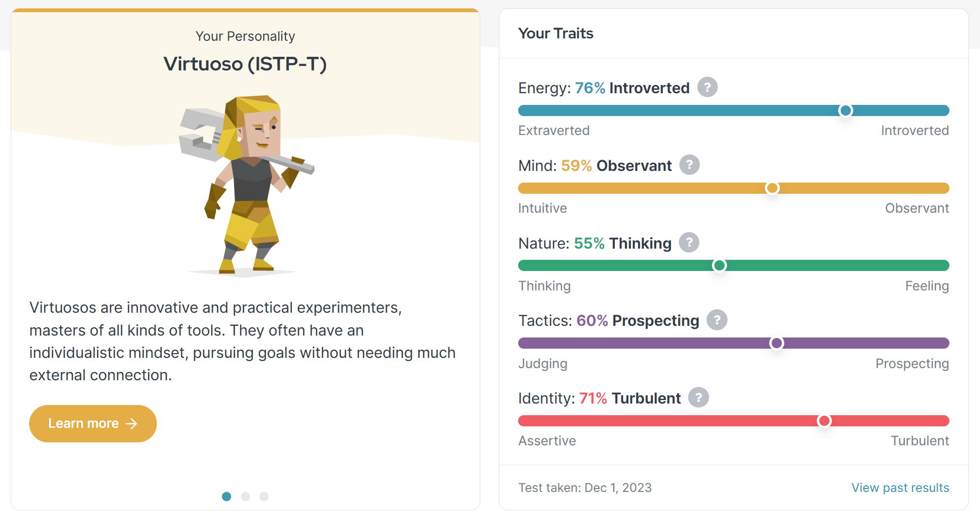Image resolution: width=980 pixels, height=523 pixels.
Task: Switch to the third carousel dot
Action: pos(264,496)
